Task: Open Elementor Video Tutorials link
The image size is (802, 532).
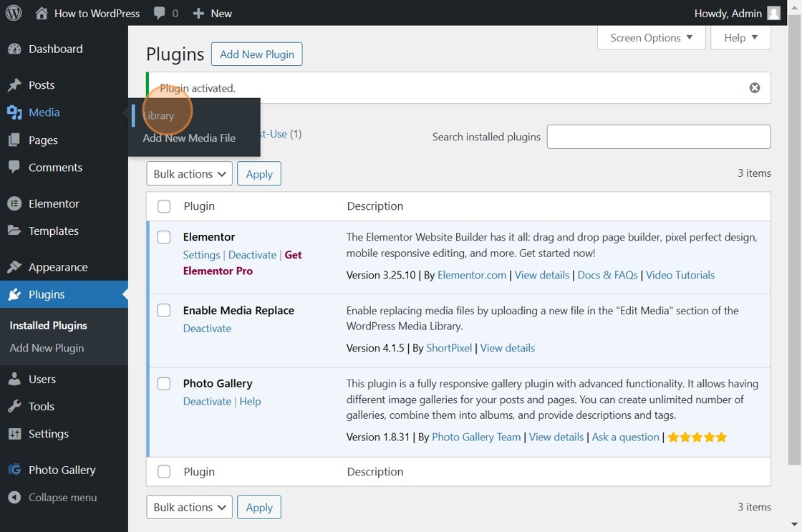Action: click(x=680, y=275)
